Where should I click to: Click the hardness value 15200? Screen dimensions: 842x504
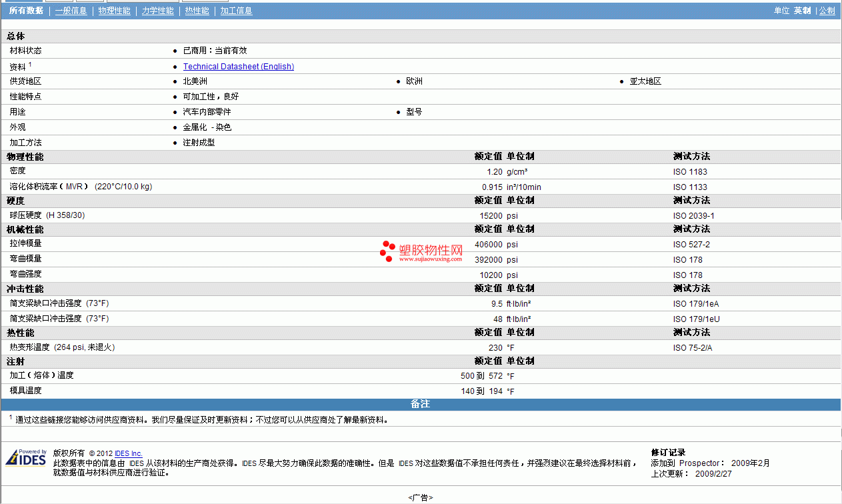(491, 216)
